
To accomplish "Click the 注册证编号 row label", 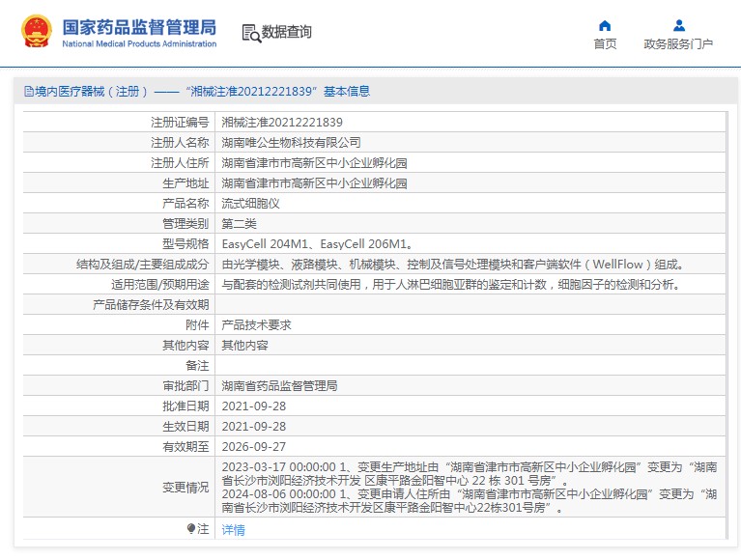I will (180, 123).
